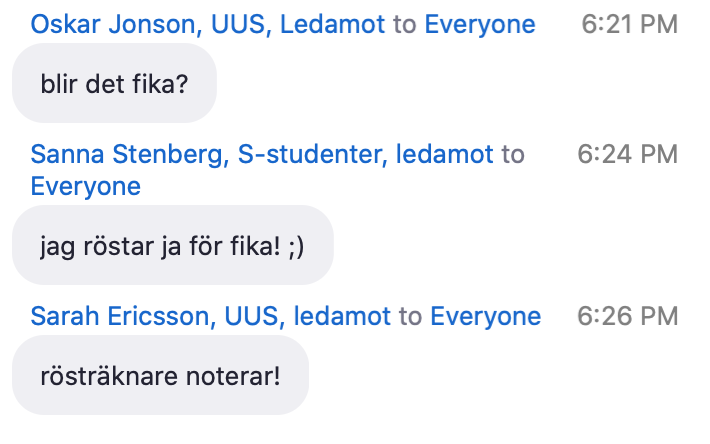
Task: Click sender name Sanna Stenberg, S-studenter, ledamot
Action: coord(262,154)
